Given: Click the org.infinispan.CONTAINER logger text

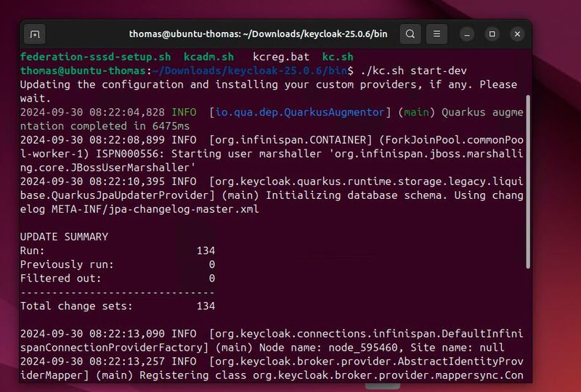Looking at the screenshot, I should click(290, 140).
